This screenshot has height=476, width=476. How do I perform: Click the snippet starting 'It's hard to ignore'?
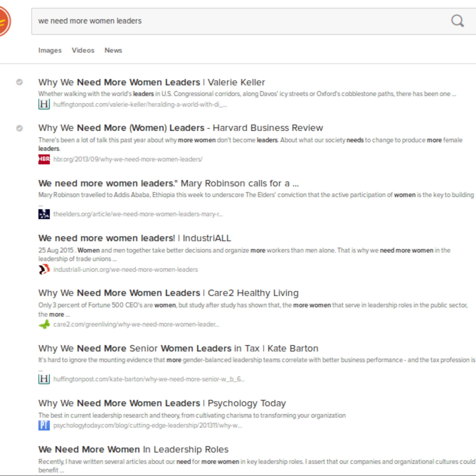[x=257, y=364]
